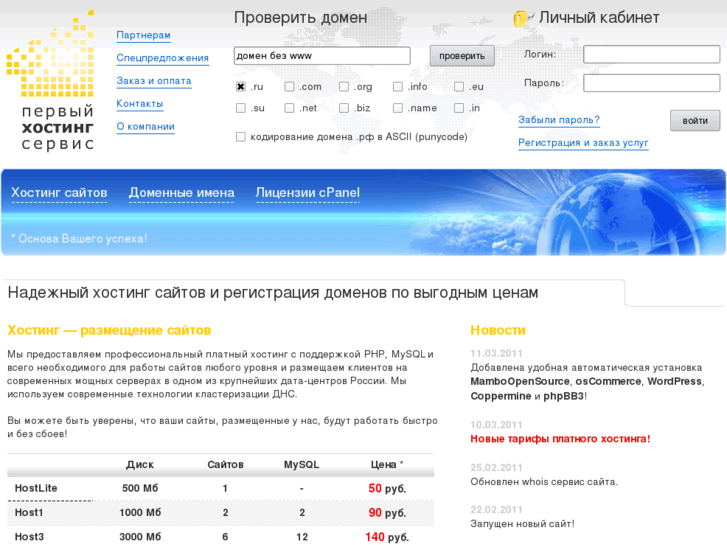Click the Хостинг — размещение сайтов heading
Screen dimensions: 727x545
coord(109,330)
